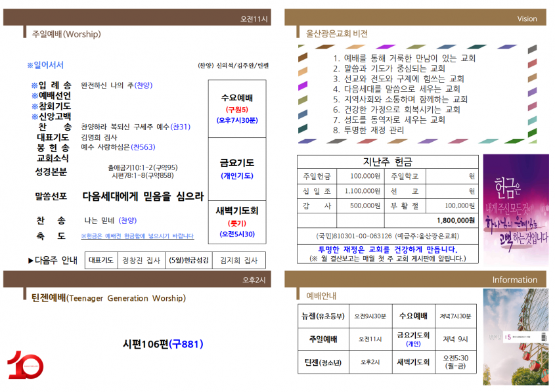The width and height of the screenshot is (555, 392).
Task: Click the purple 헌금은 offering banner image
Action: (x=516, y=209)
